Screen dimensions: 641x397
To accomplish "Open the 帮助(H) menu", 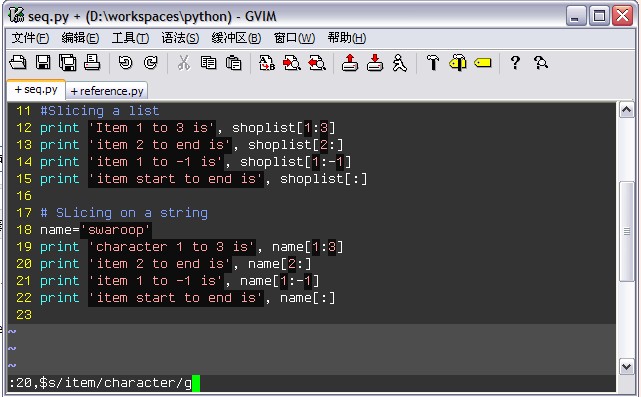I will click(347, 38).
